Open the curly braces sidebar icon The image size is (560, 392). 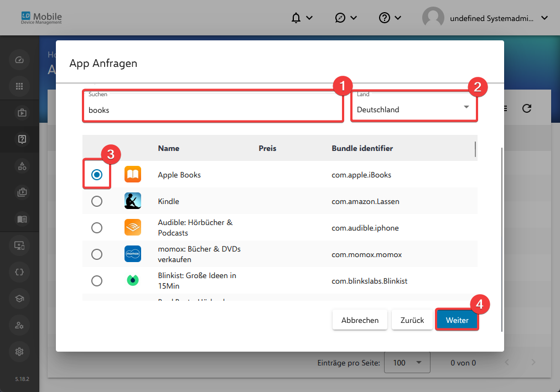point(19,272)
